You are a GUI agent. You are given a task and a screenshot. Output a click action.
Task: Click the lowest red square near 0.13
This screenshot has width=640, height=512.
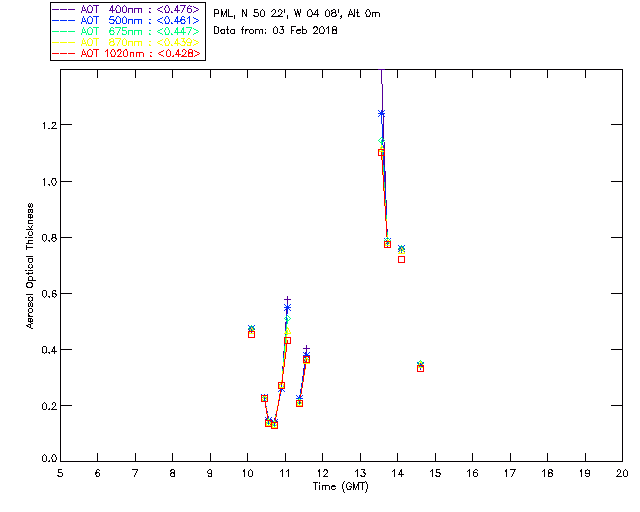pos(274,425)
